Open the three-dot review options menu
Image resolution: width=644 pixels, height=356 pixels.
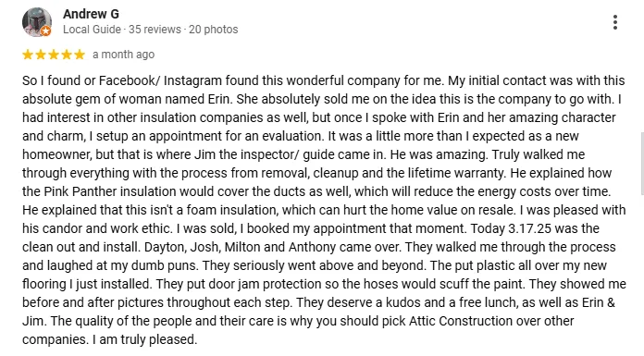tap(614, 22)
